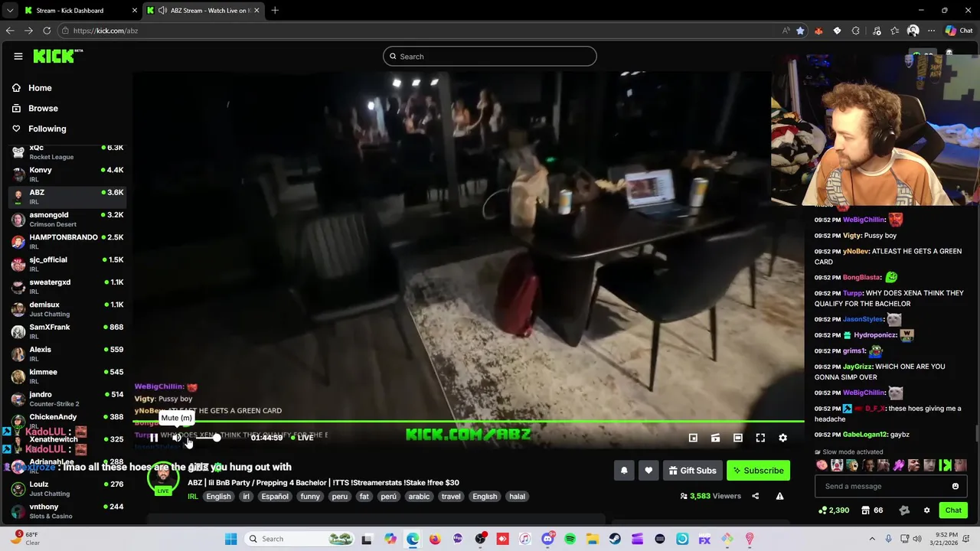980x551 pixels.
Task: Focus the Kick search field
Action: coord(490,56)
